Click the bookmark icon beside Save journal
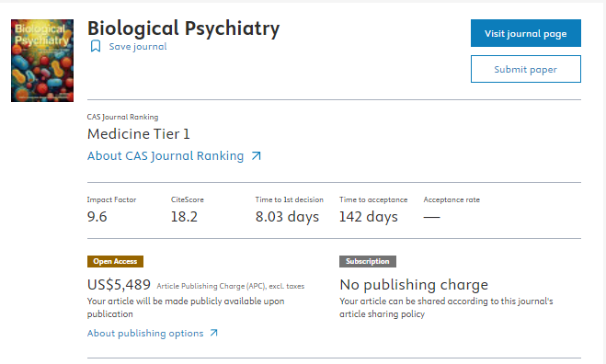This screenshot has width=606, height=364. pyautogui.click(x=96, y=46)
